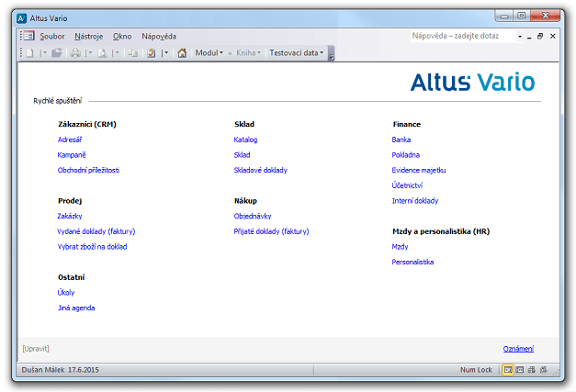
Task: Open the Modul dropdown
Action: 209,53
